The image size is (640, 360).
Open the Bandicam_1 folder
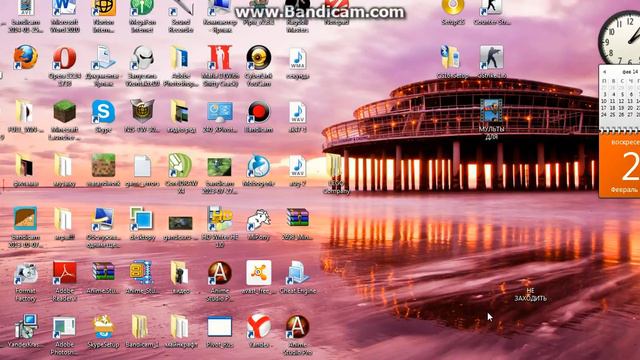(x=140, y=327)
